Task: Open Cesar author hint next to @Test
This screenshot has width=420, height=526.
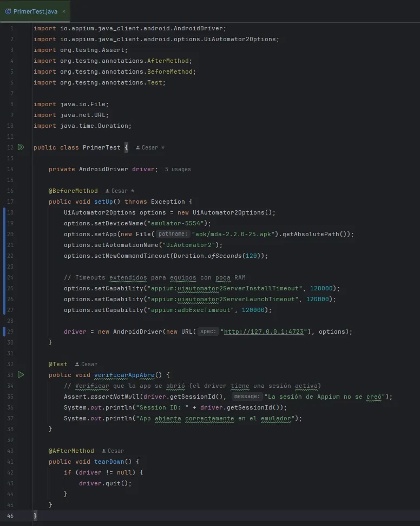Action: pyautogui.click(x=86, y=365)
